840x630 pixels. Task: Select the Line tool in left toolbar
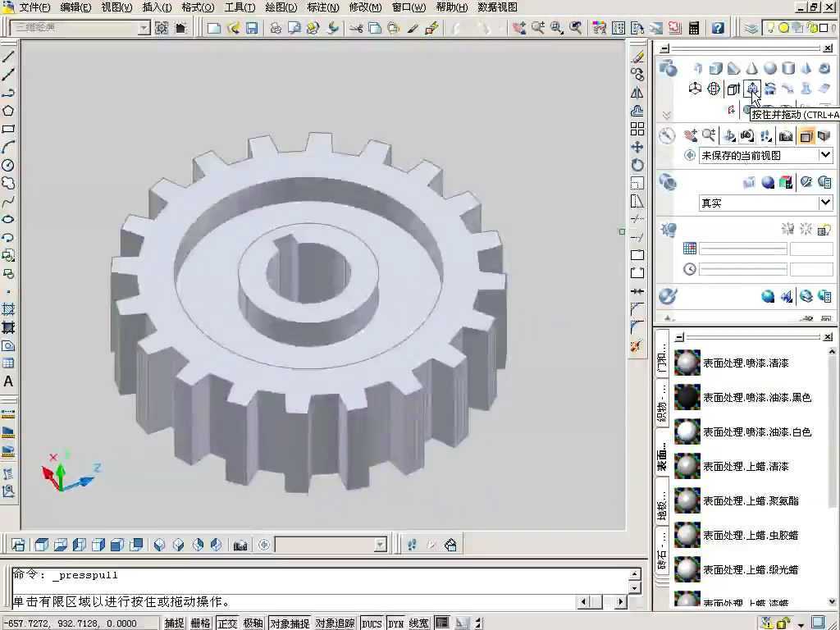point(8,57)
